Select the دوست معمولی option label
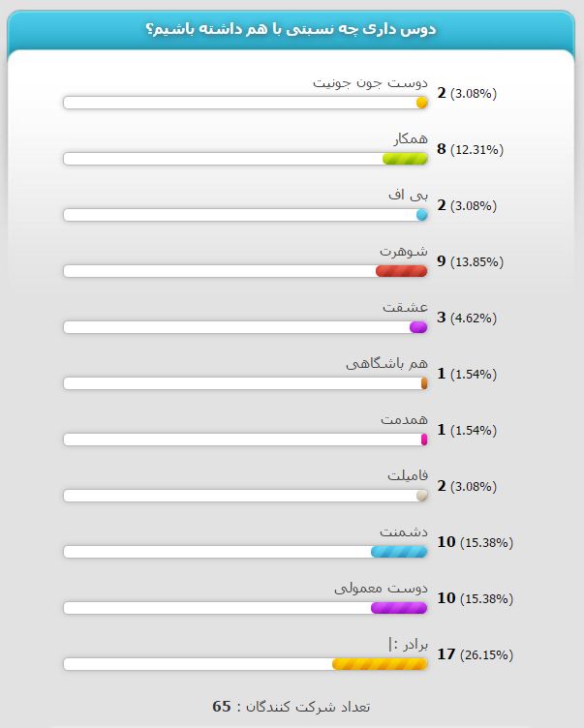 click(381, 589)
